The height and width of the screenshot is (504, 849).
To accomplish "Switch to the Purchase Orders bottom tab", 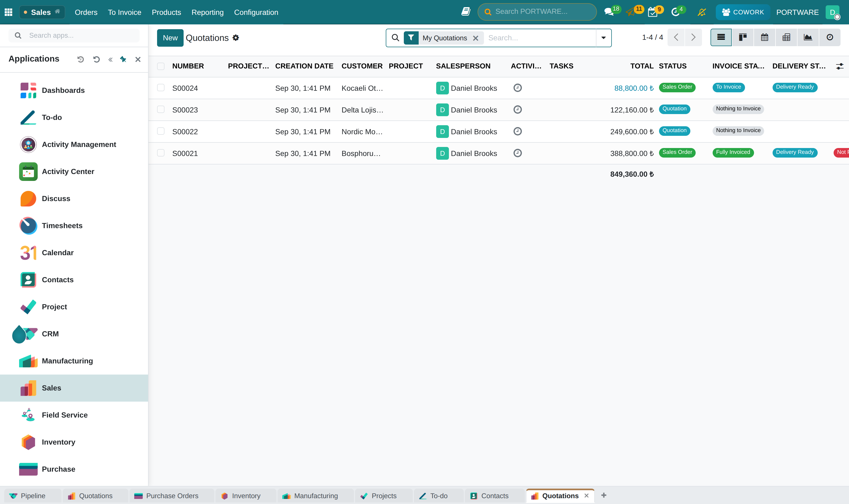I will click(x=171, y=496).
